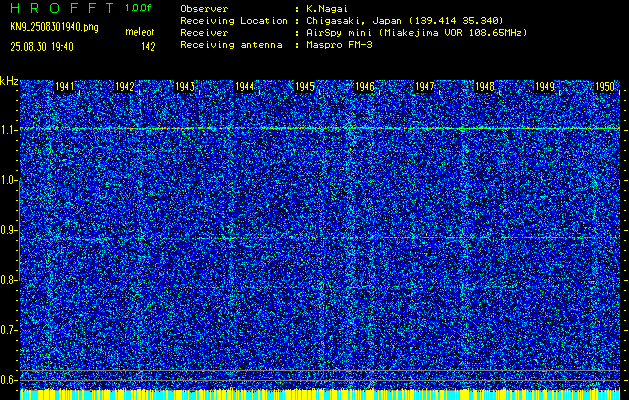Viewport: 629px width, 400px height.
Task: Click the 1941 time marker label
Action: (65, 87)
